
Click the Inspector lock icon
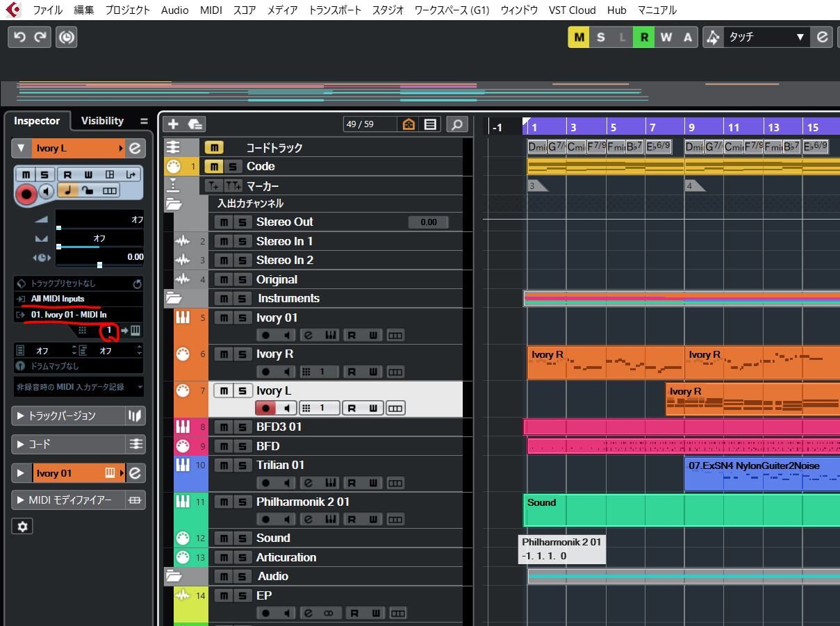click(88, 190)
